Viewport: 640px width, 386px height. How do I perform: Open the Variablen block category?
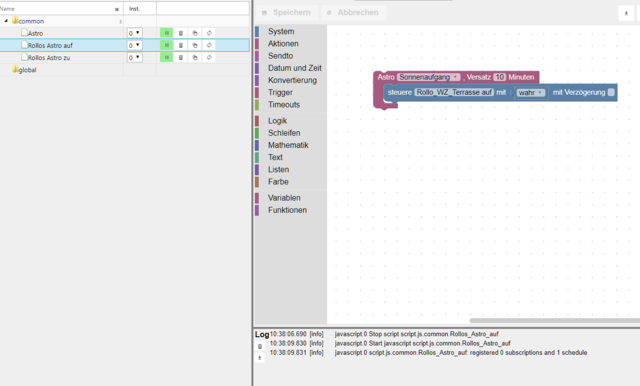pos(284,198)
